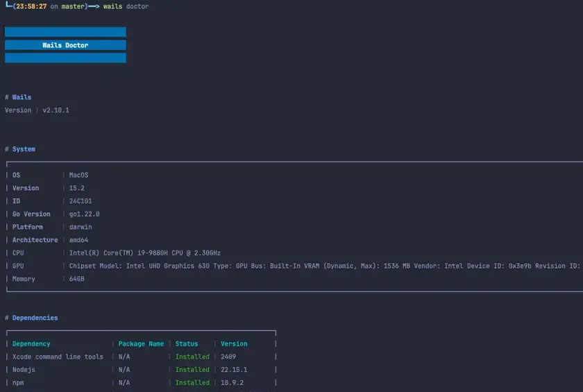Click the 64GB memory value
583x392 pixels.
(76, 279)
